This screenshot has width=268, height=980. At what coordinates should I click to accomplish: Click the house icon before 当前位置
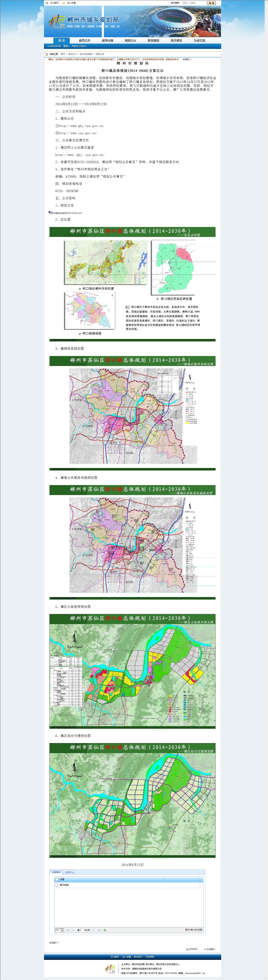point(47,54)
